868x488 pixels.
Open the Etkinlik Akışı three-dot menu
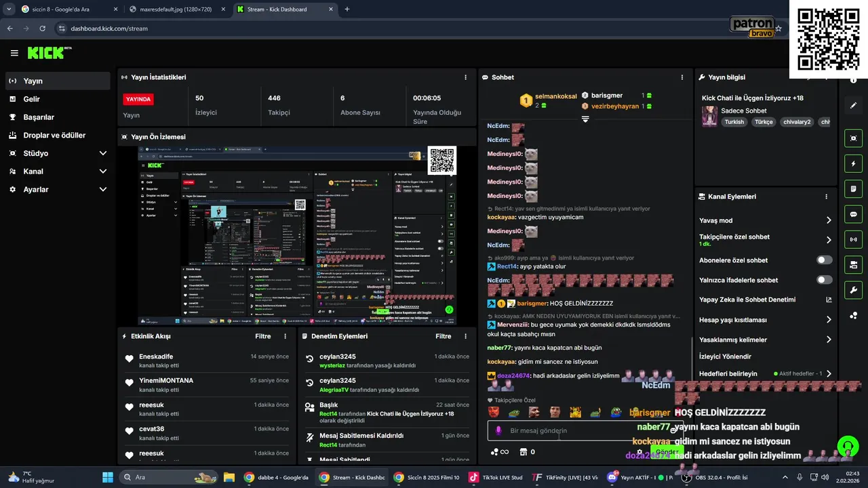click(285, 336)
